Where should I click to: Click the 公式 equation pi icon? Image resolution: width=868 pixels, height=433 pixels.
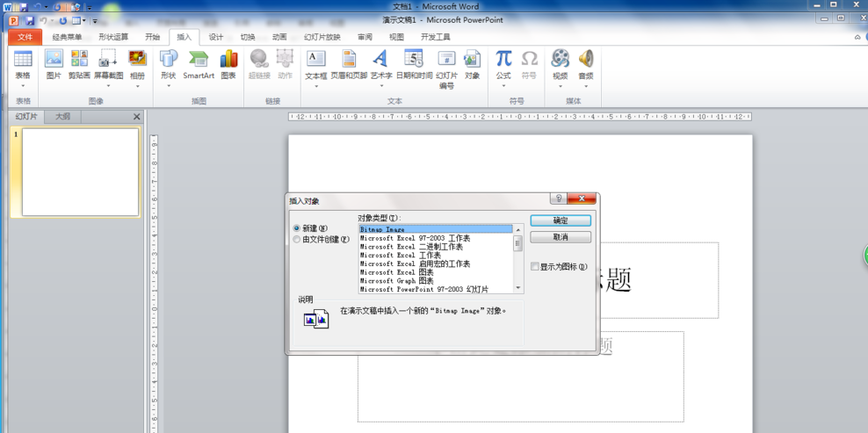pos(503,59)
